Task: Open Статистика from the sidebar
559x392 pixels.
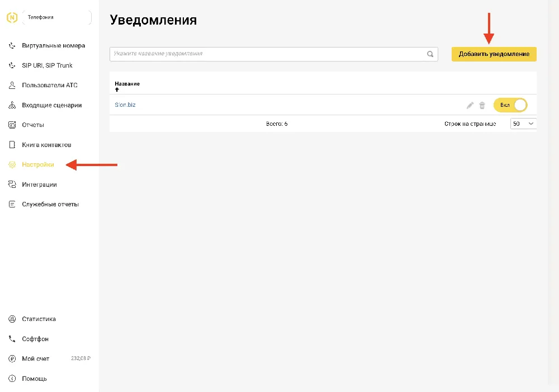Action: point(39,319)
